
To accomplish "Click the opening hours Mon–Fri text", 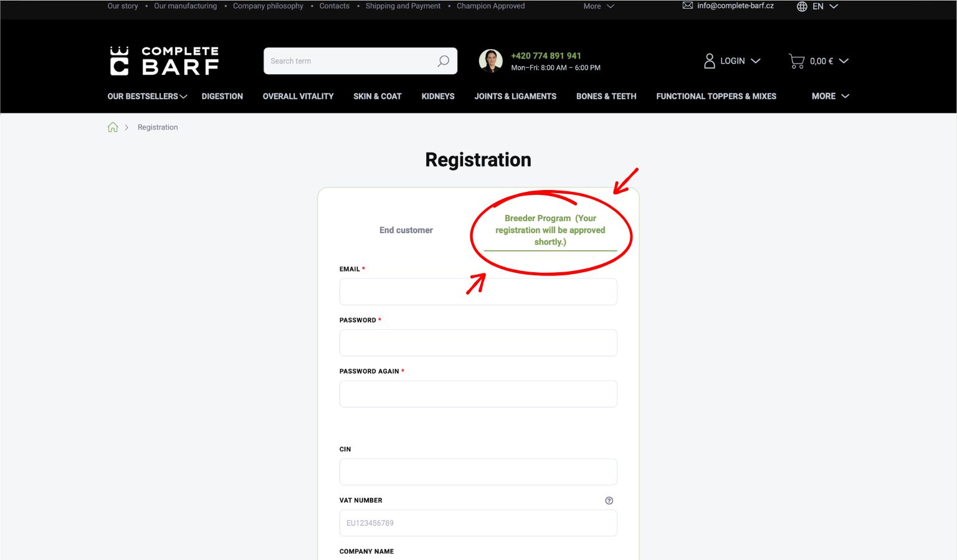I will [556, 68].
